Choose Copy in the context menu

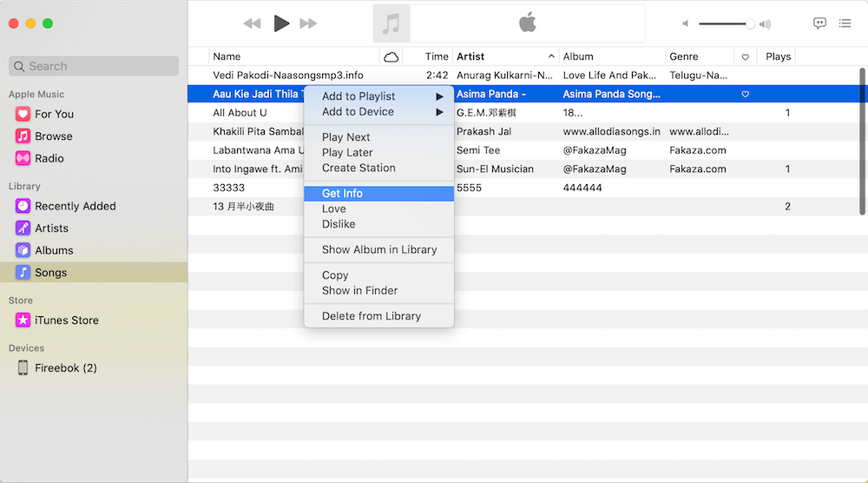point(378,275)
